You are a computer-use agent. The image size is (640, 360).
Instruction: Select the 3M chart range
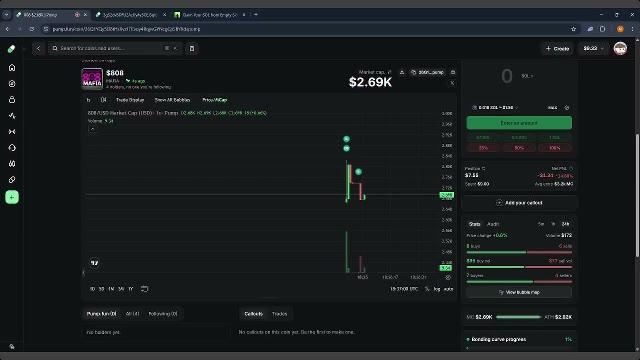(x=121, y=289)
